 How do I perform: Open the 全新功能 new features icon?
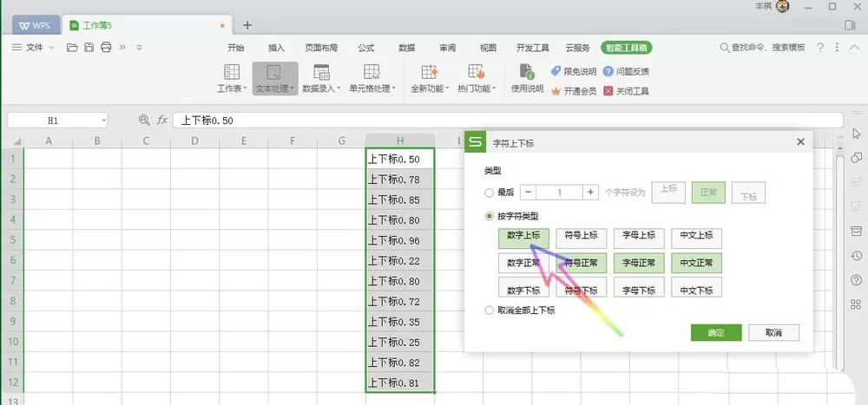tap(430, 72)
